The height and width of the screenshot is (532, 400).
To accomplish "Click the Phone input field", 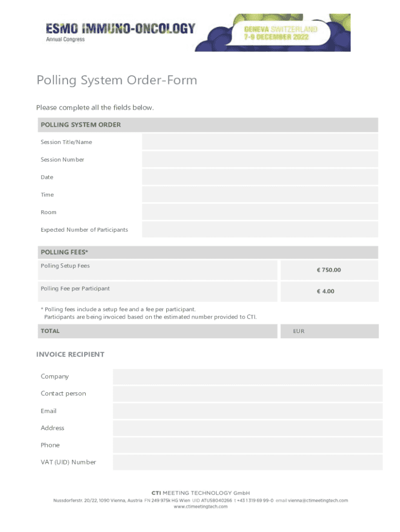I will pyautogui.click(x=247, y=445).
